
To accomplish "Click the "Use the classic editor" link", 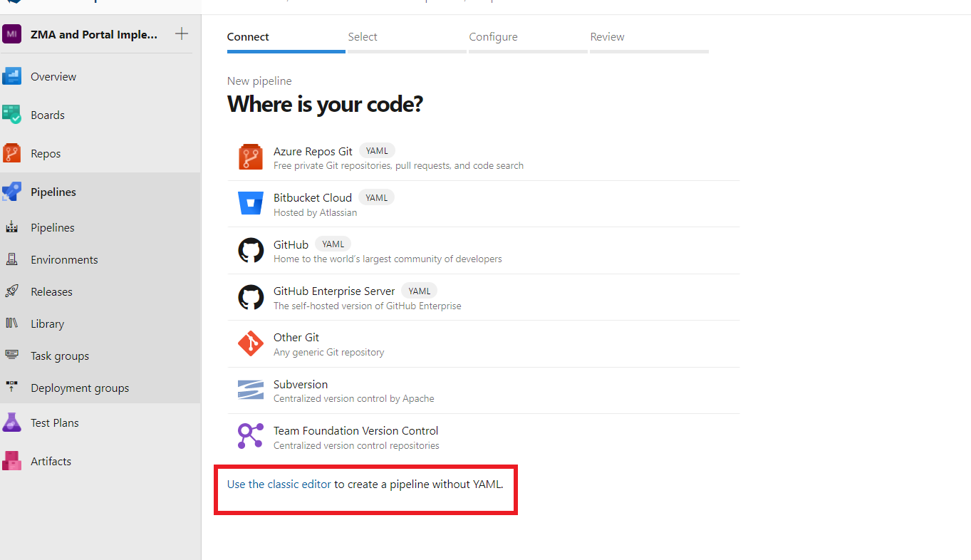I will pyautogui.click(x=279, y=484).
